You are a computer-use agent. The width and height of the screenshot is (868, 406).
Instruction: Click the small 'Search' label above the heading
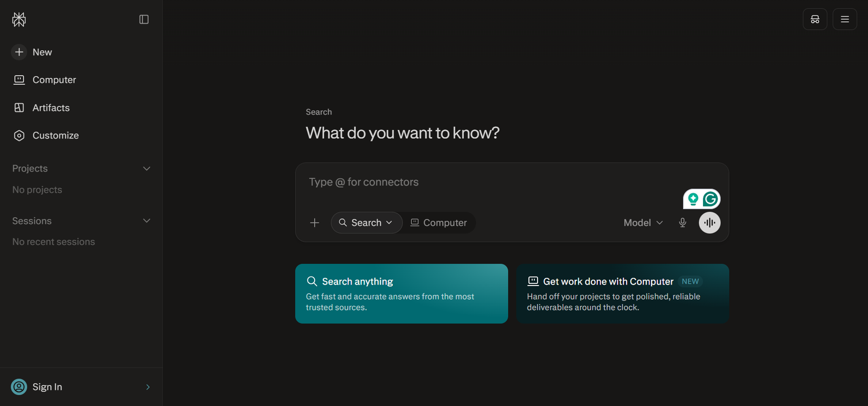point(319,112)
